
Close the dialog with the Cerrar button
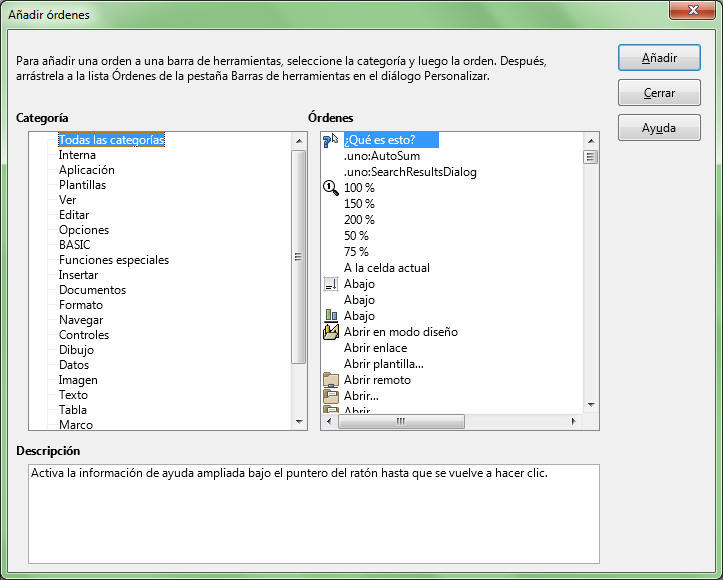659,93
